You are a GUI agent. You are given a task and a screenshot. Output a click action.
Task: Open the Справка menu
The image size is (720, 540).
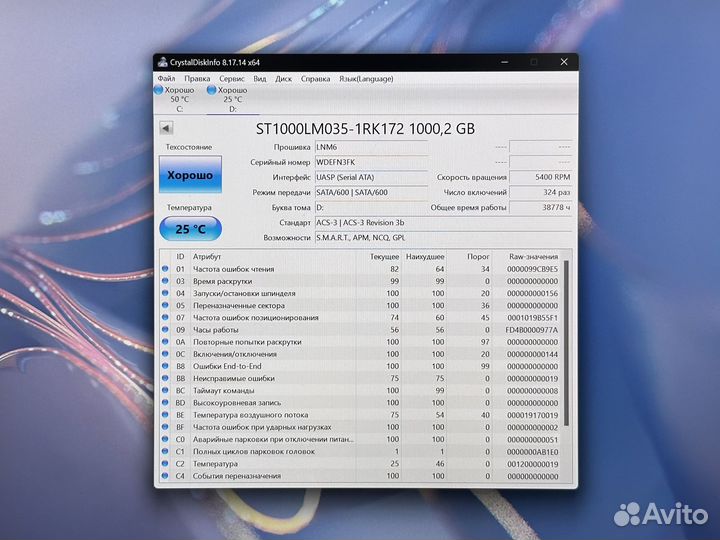[315, 79]
